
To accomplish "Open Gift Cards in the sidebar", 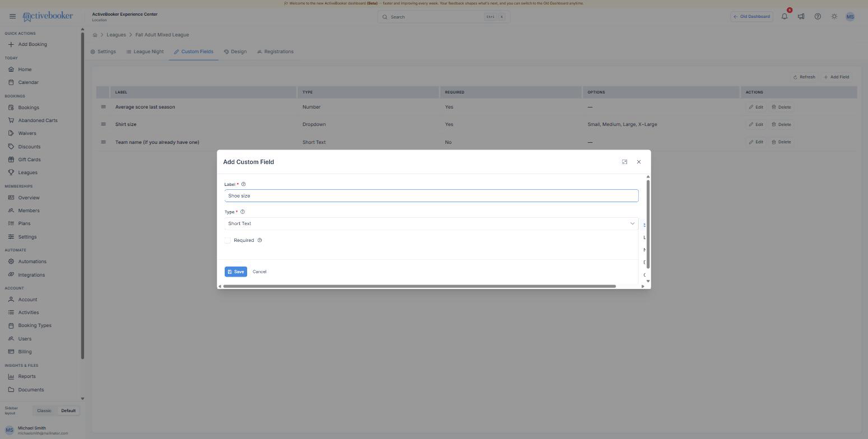I will coord(29,160).
